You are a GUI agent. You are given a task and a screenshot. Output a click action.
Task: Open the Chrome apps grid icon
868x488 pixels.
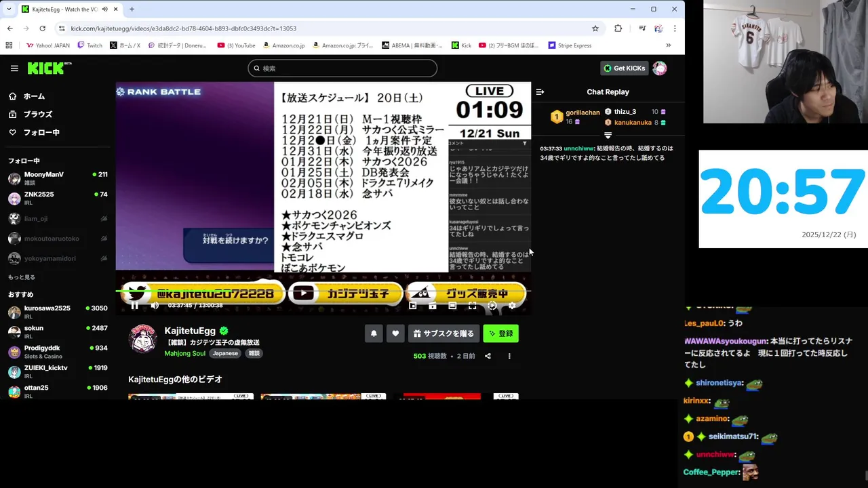9,45
